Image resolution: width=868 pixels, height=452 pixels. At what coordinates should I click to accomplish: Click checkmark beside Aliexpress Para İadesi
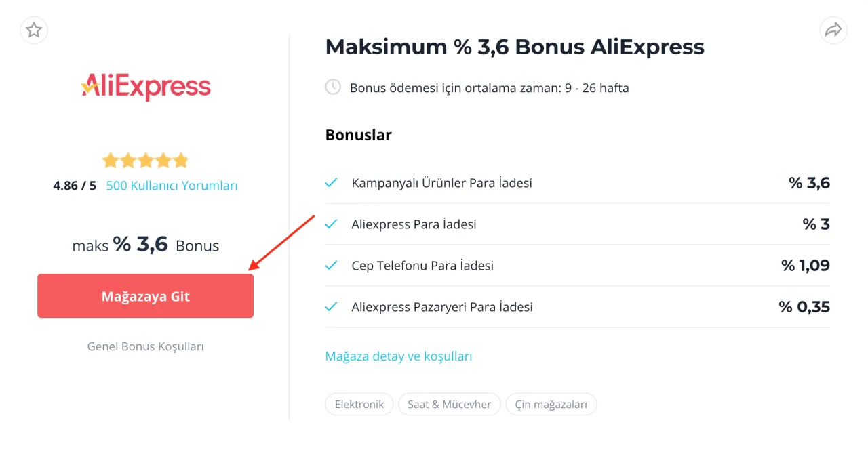(x=332, y=224)
